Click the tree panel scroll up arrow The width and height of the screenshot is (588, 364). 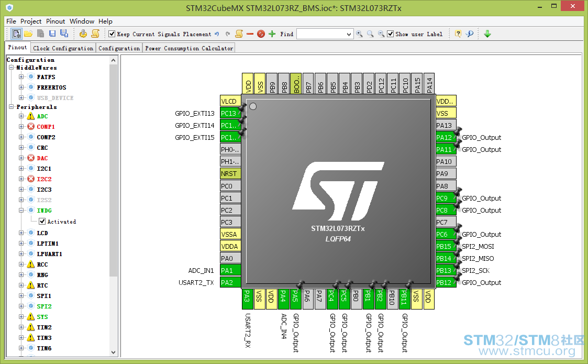[x=113, y=60]
